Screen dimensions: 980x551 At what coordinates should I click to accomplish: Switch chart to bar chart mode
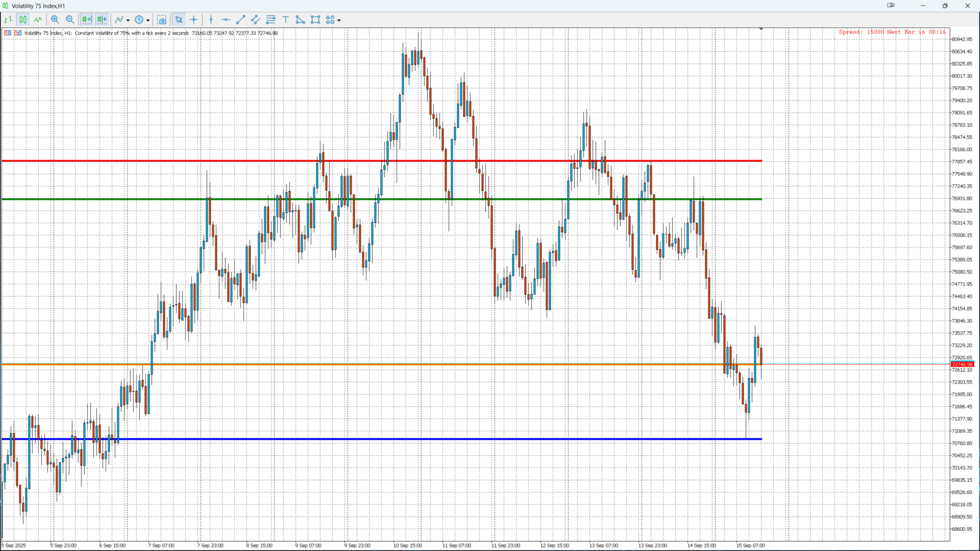8,20
